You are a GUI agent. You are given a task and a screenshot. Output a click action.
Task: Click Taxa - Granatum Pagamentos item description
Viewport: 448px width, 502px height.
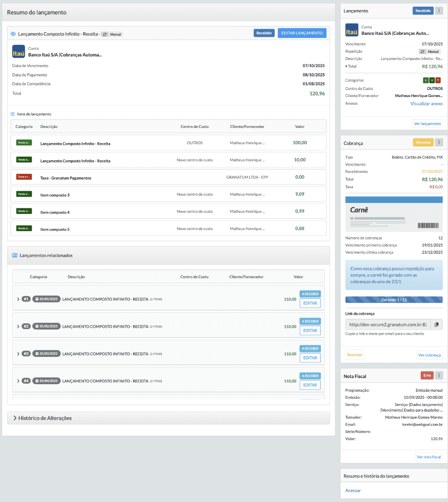point(66,178)
